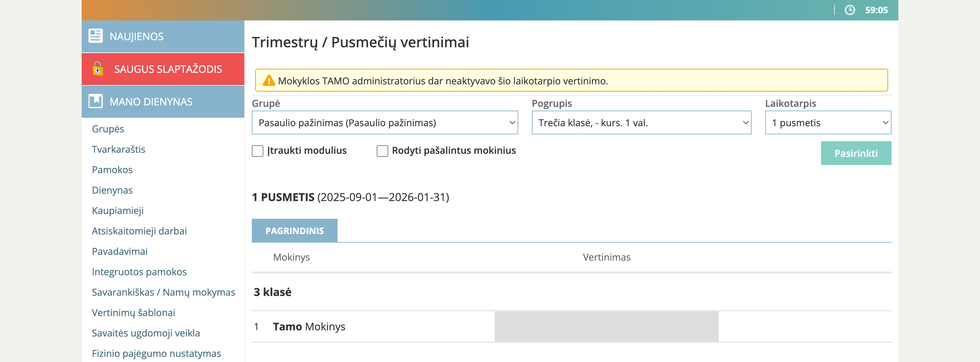Select the Pagrindinis tab
980x362 pixels.
pyautogui.click(x=294, y=230)
